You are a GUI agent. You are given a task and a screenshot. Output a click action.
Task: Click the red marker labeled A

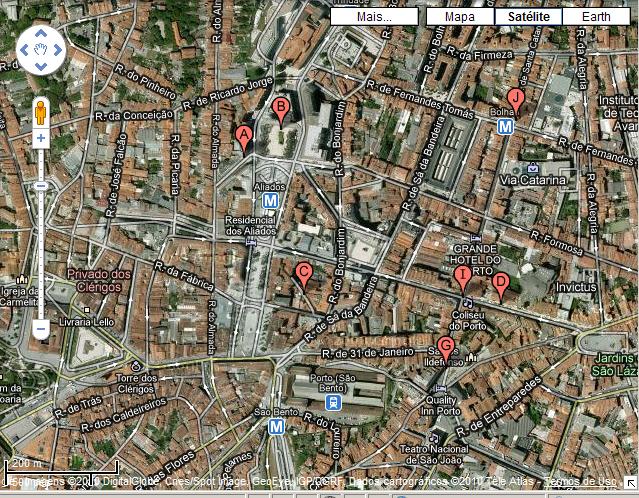click(x=243, y=136)
